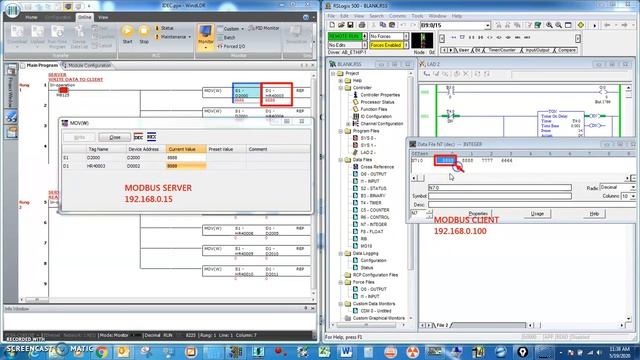Click the Stop button in WindLDR ribbon
This screenshot has height=360, width=640.
(144, 34)
